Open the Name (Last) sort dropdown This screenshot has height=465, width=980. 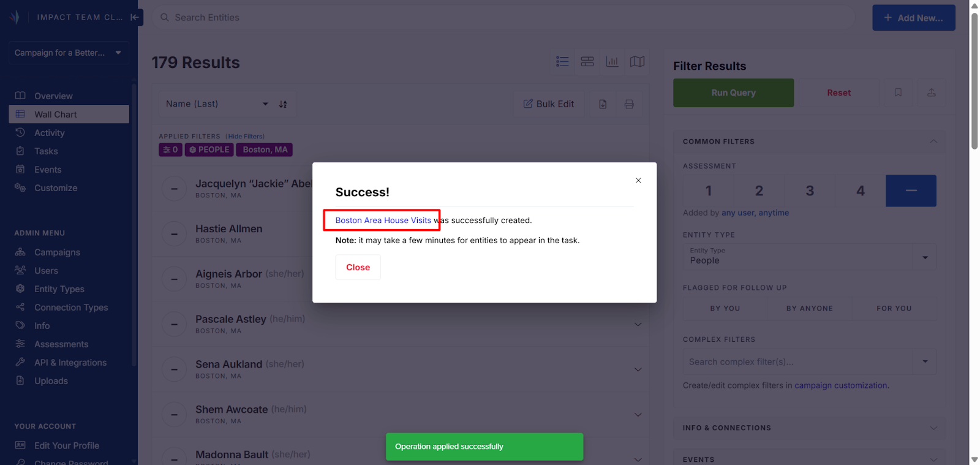click(216, 104)
